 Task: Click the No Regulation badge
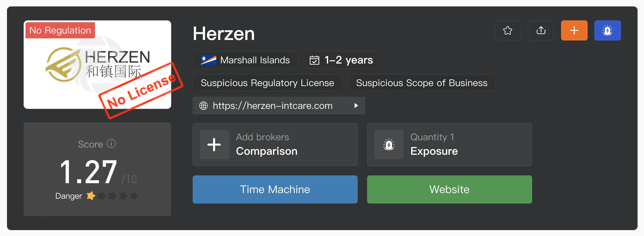click(60, 30)
